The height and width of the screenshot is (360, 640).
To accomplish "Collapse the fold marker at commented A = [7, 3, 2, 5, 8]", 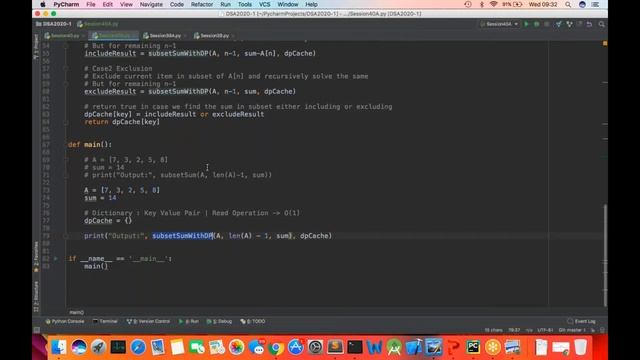I will [65, 160].
